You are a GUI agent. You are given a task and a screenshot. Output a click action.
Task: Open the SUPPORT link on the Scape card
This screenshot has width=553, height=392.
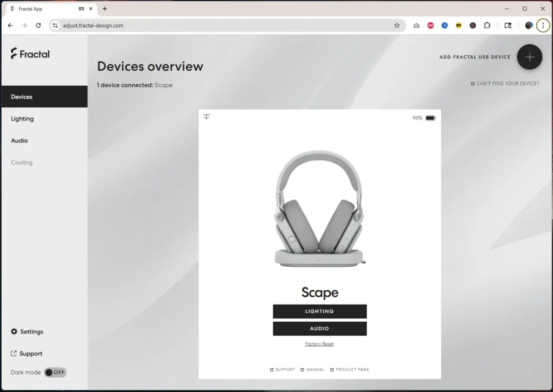282,369
